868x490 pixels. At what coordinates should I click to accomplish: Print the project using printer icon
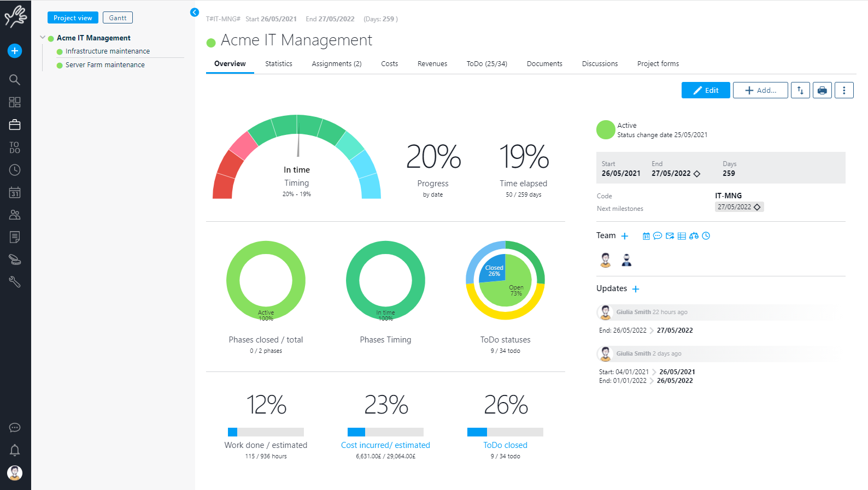(822, 90)
